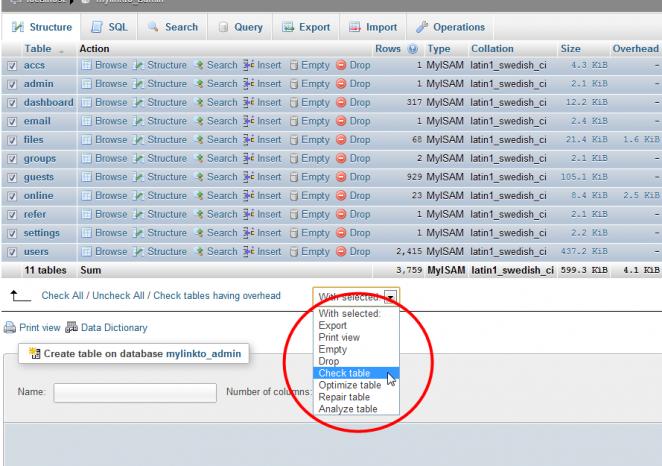This screenshot has width=662, height=466.
Task: Uncheck the groups table checkbox
Action: (x=12, y=159)
